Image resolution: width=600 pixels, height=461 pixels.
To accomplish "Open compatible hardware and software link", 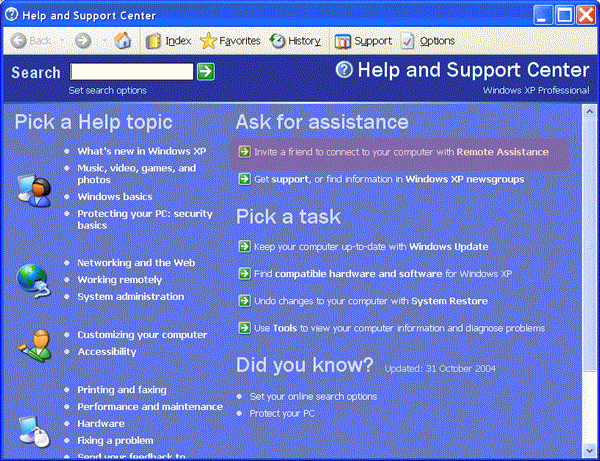I will point(383,274).
